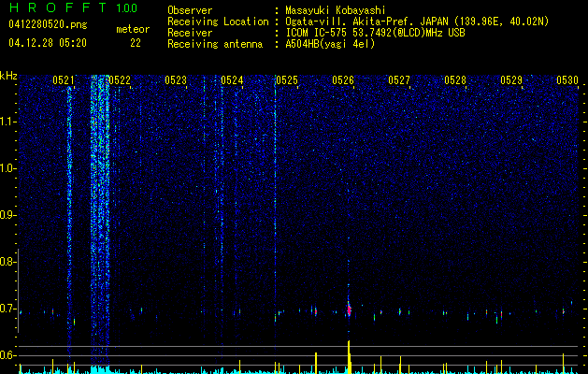The width and height of the screenshot is (588, 374).
Task: Click the 0.7 kHz axis label
Action: [7, 309]
